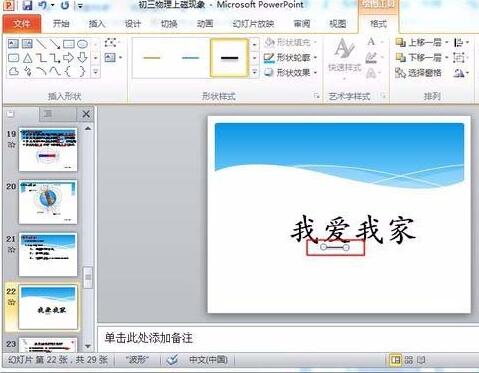This screenshot has width=479, height=373.
Task: Open shape styles dialog launcher
Action: click(316, 96)
